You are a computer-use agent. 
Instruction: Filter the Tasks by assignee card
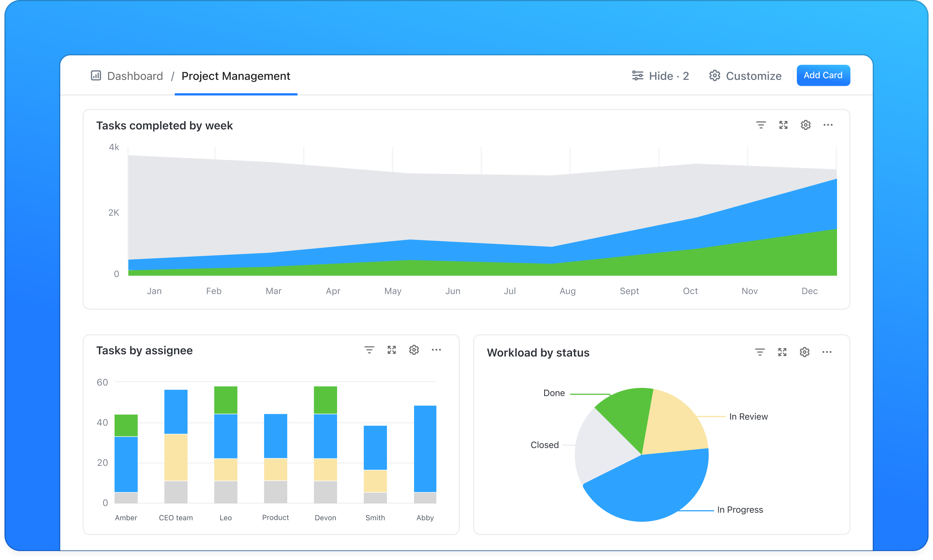coord(369,350)
